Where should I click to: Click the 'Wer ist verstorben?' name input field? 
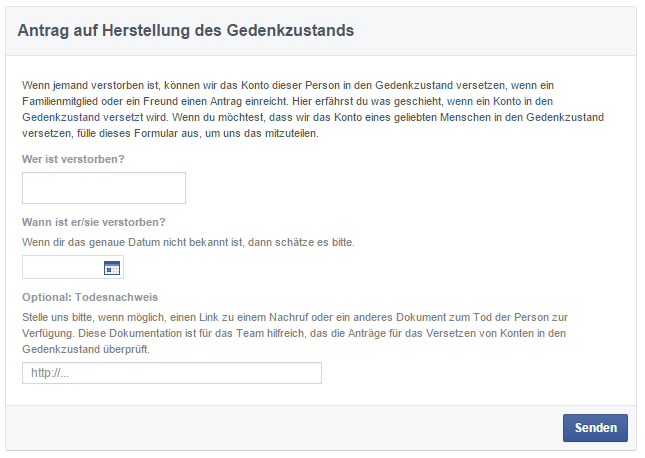pyautogui.click(x=104, y=188)
